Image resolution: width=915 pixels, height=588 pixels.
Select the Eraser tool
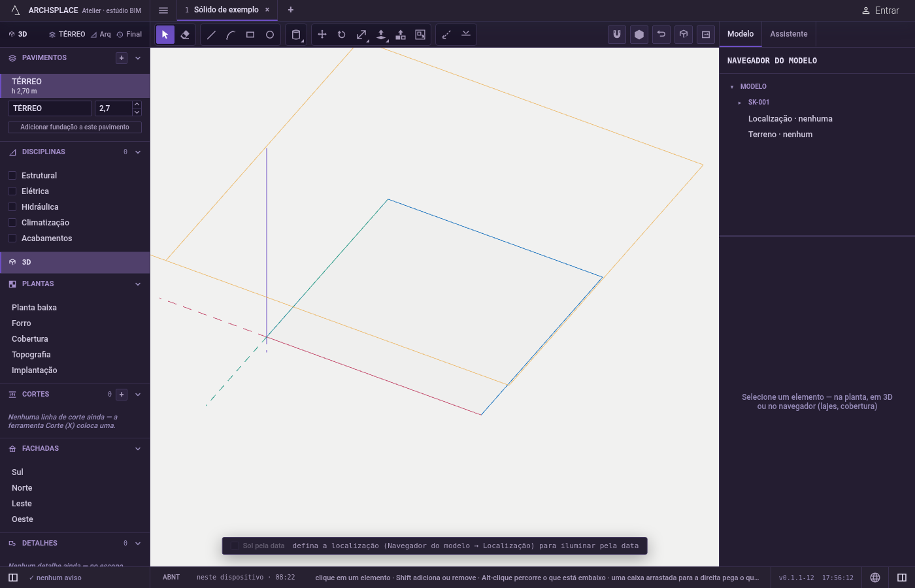185,35
